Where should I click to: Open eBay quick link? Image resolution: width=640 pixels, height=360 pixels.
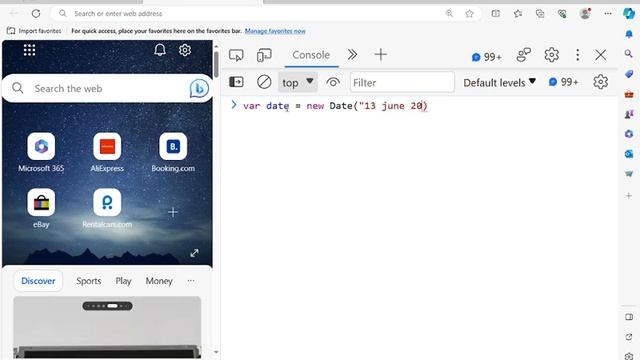pyautogui.click(x=41, y=208)
